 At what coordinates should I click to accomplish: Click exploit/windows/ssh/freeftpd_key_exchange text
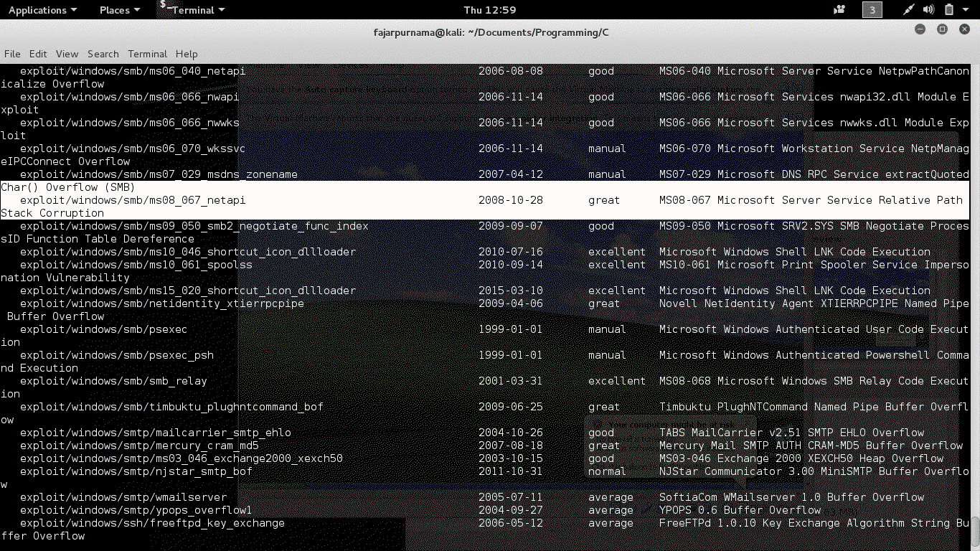[152, 523]
